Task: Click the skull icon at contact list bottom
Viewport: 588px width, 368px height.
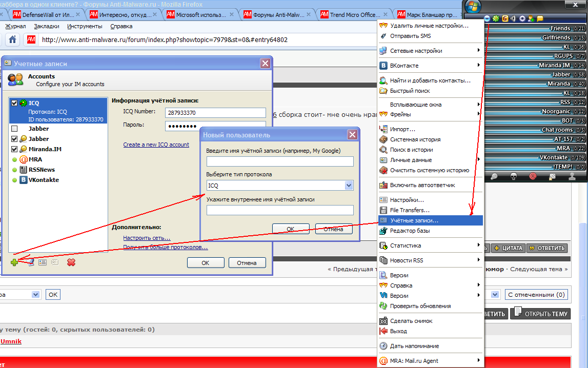Action: (x=513, y=176)
